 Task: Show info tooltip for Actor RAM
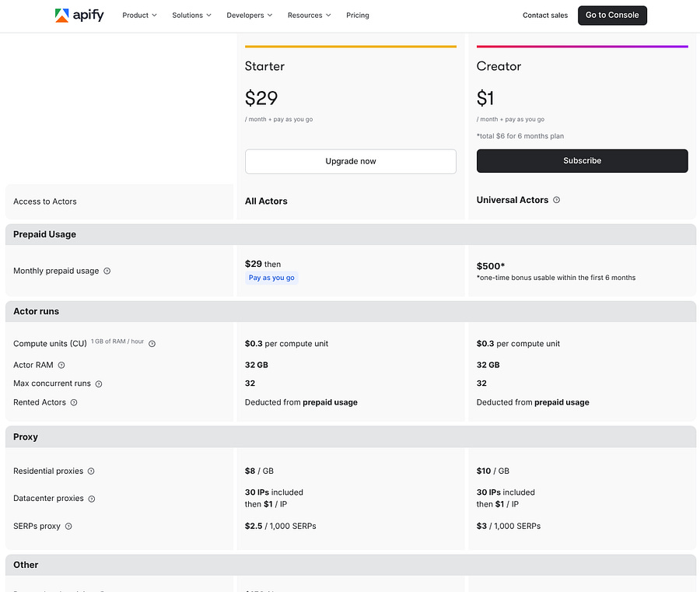point(61,365)
